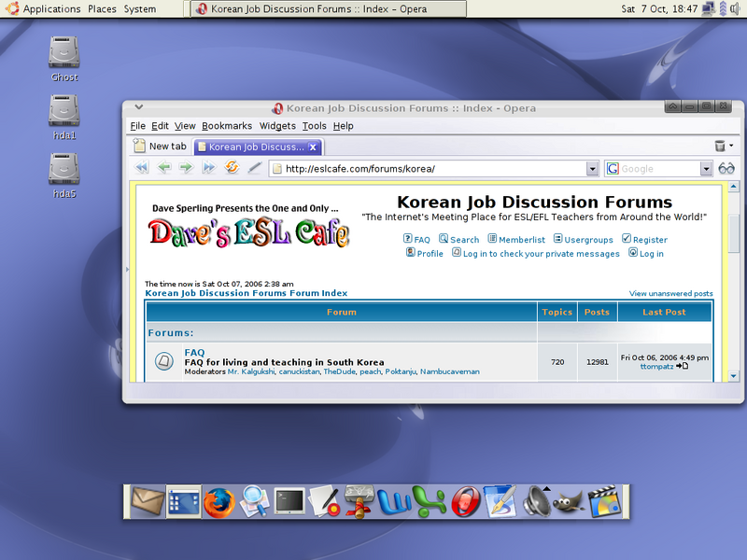Reload the page with the orange reload icon

(232, 167)
